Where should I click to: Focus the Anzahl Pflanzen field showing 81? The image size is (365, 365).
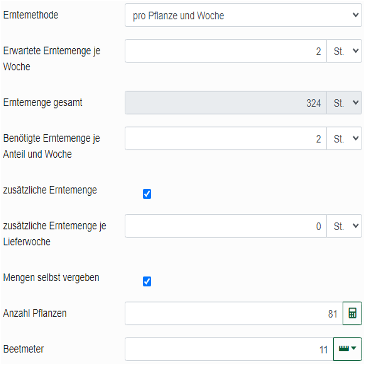234,313
